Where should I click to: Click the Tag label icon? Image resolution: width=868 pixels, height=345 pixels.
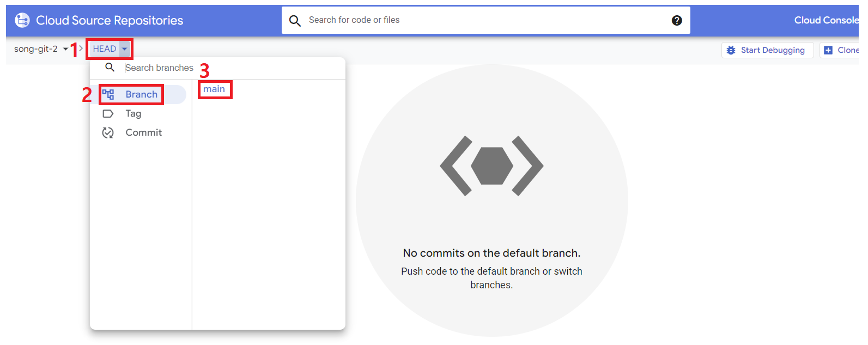(x=108, y=113)
